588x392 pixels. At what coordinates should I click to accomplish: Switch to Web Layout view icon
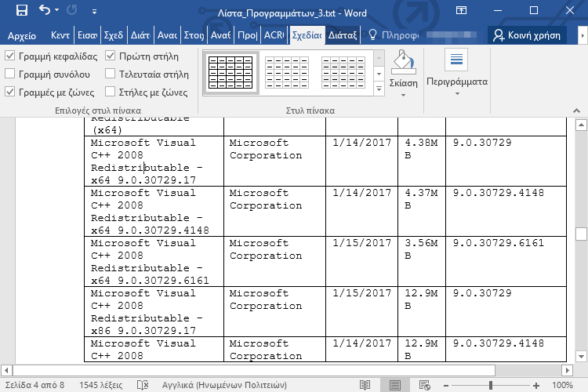[425, 385]
